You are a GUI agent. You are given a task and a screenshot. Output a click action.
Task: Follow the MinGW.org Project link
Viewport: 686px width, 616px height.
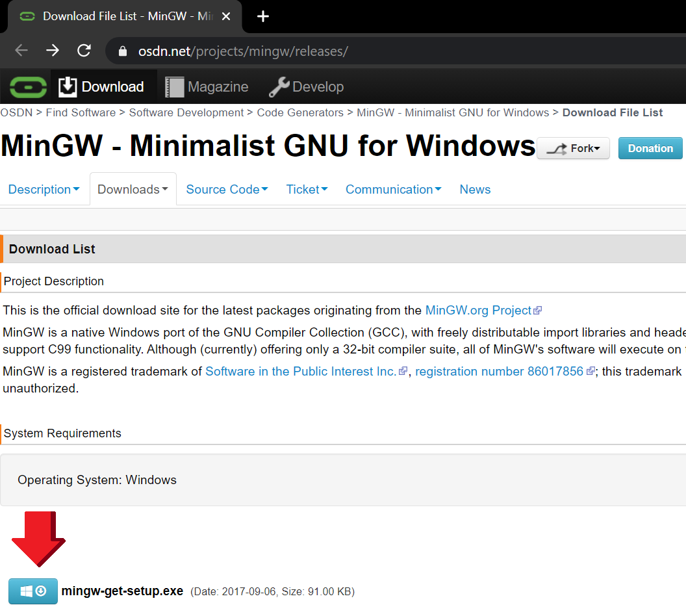[x=478, y=310]
